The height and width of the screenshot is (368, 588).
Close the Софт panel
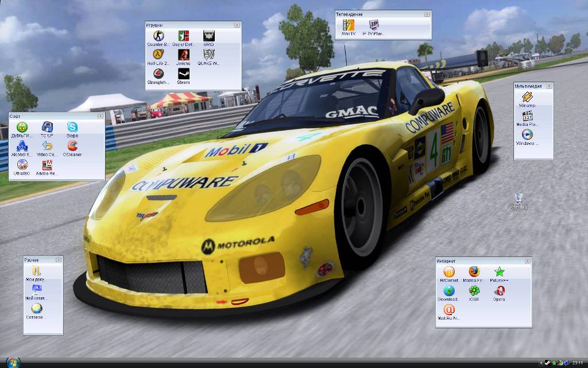[x=100, y=116]
